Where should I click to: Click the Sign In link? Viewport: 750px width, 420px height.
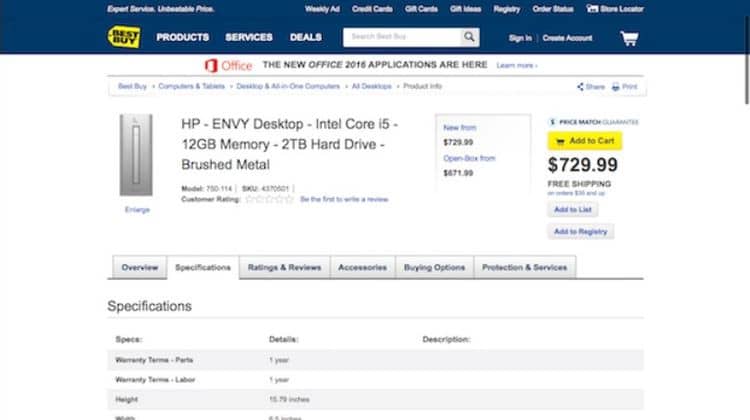[x=520, y=38]
